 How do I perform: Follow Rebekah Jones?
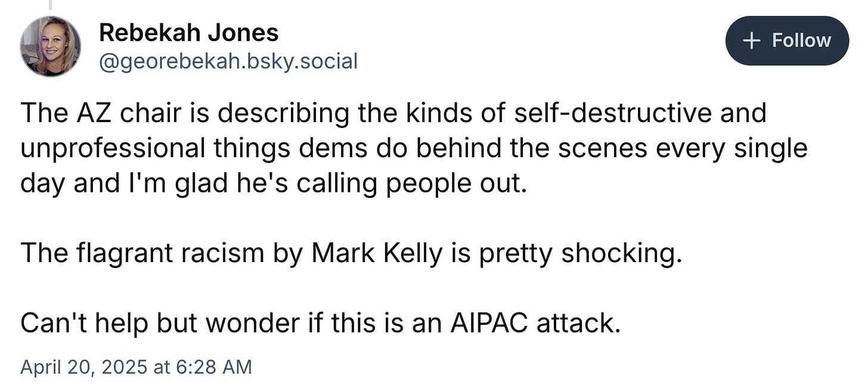pos(786,41)
